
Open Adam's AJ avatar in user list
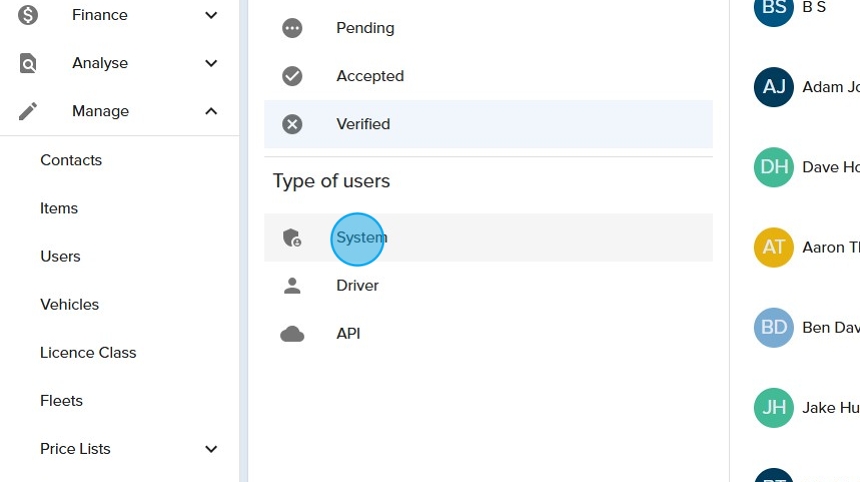[x=774, y=87]
